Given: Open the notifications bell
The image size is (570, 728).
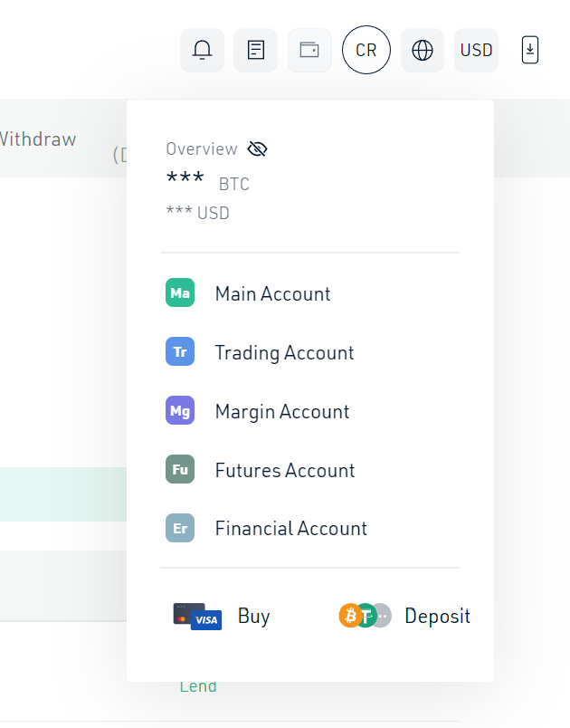Looking at the screenshot, I should tap(202, 50).
